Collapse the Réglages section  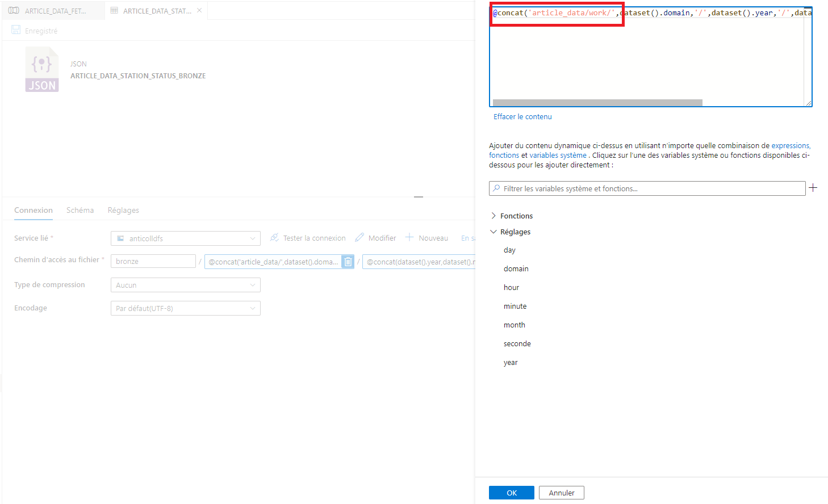[x=494, y=232]
